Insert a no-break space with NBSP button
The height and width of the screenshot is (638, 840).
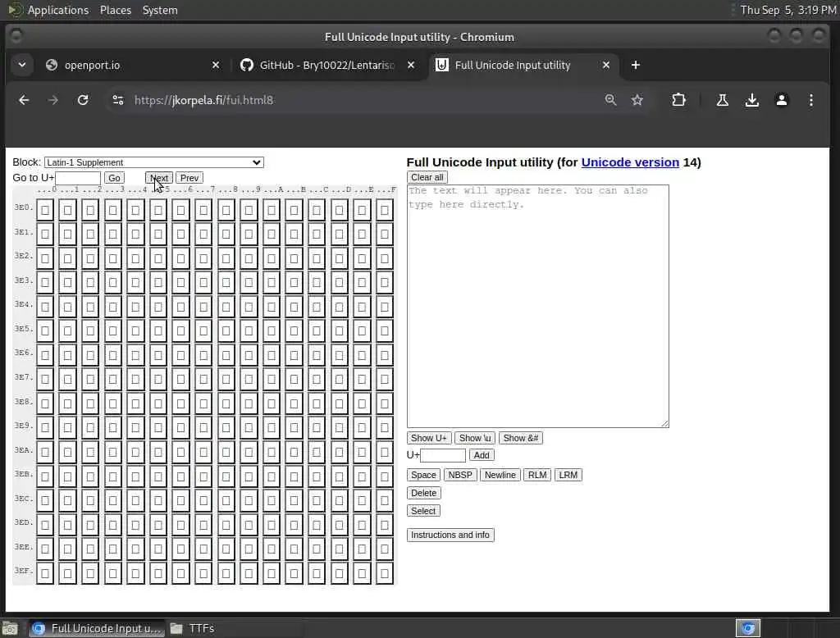click(460, 475)
